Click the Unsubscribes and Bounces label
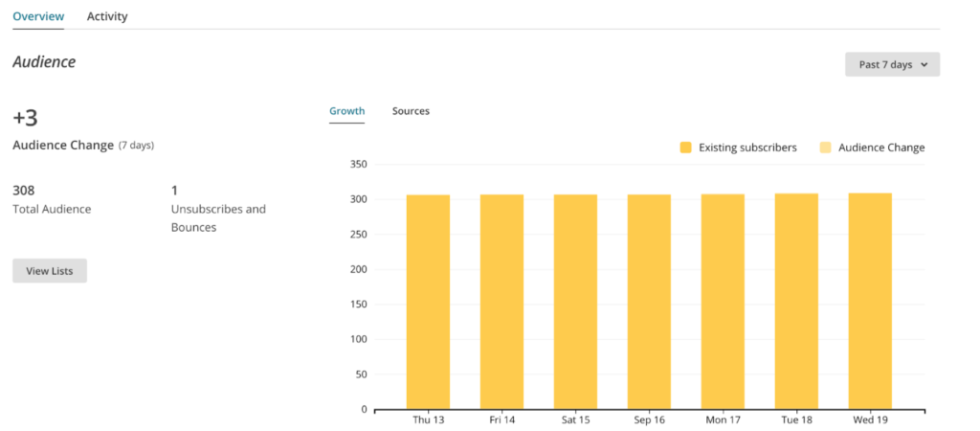The height and width of the screenshot is (431, 980). (218, 218)
